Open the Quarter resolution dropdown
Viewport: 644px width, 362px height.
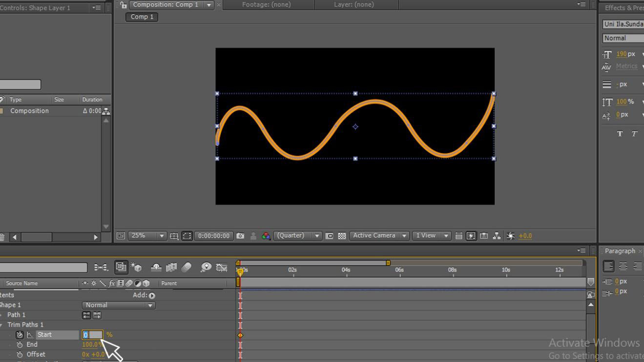pyautogui.click(x=318, y=236)
